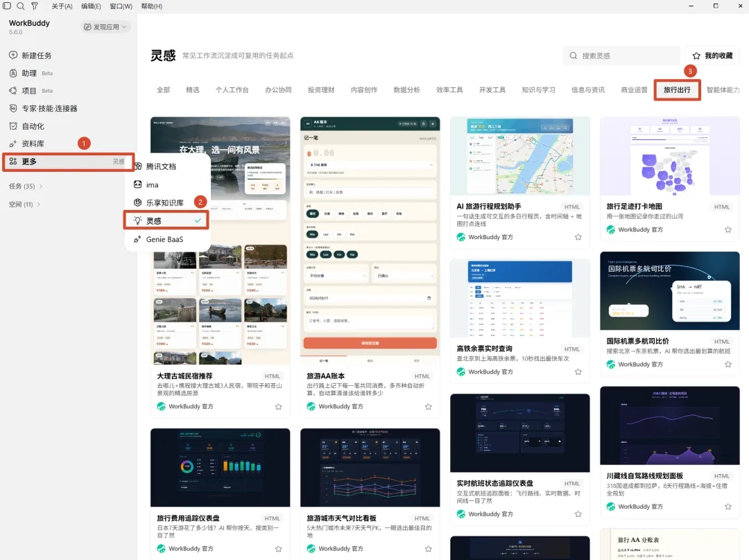The width and height of the screenshot is (749, 560).
Task: Favorite the 旅行足迹打卡地图 card star
Action: (x=728, y=229)
